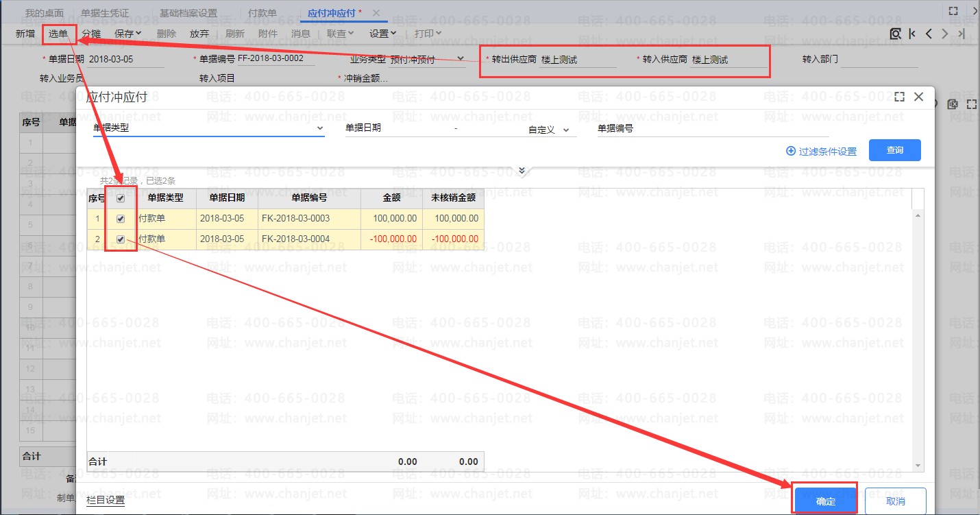Click the main form 单据日期 field showing 2018-03-05

click(126, 60)
